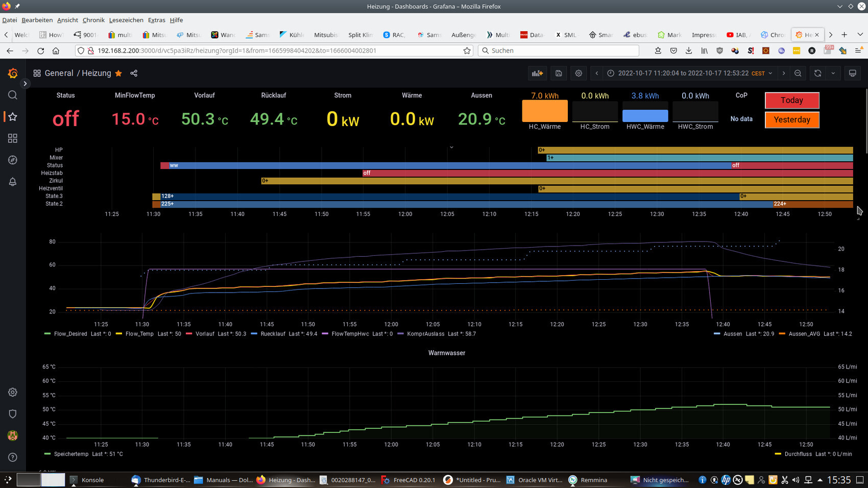Save the dashboard with the disk icon
868x488 pixels.
coord(559,74)
